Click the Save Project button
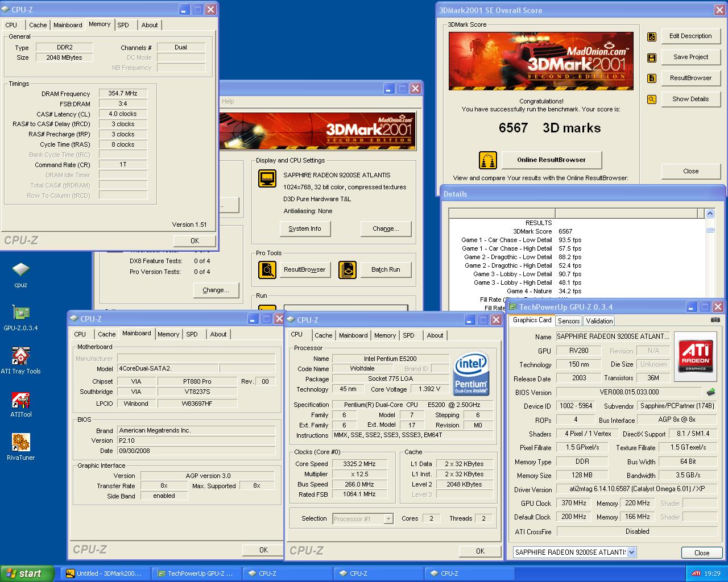Image resolution: width=728 pixels, height=582 pixels. [690, 57]
